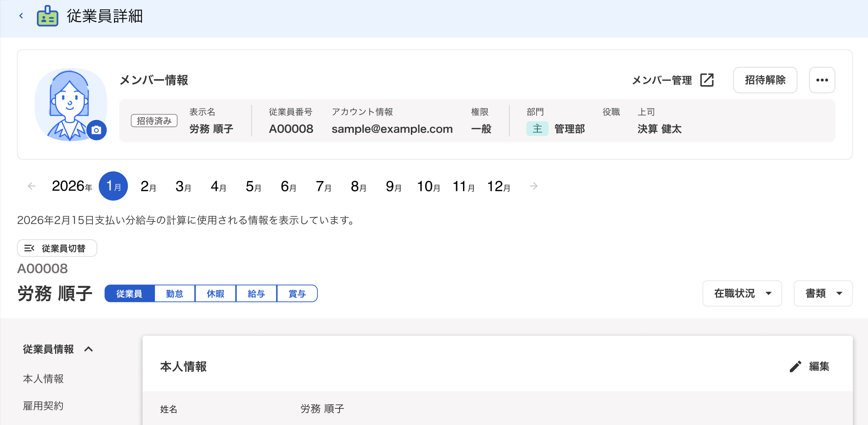This screenshot has height=425, width=868.
Task: Click the 管理部 department value
Action: [570, 129]
